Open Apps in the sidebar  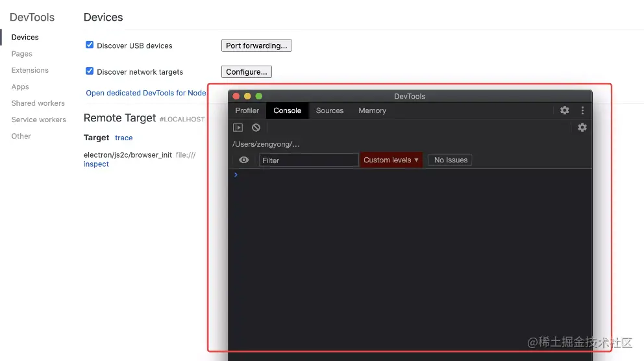pyautogui.click(x=20, y=86)
